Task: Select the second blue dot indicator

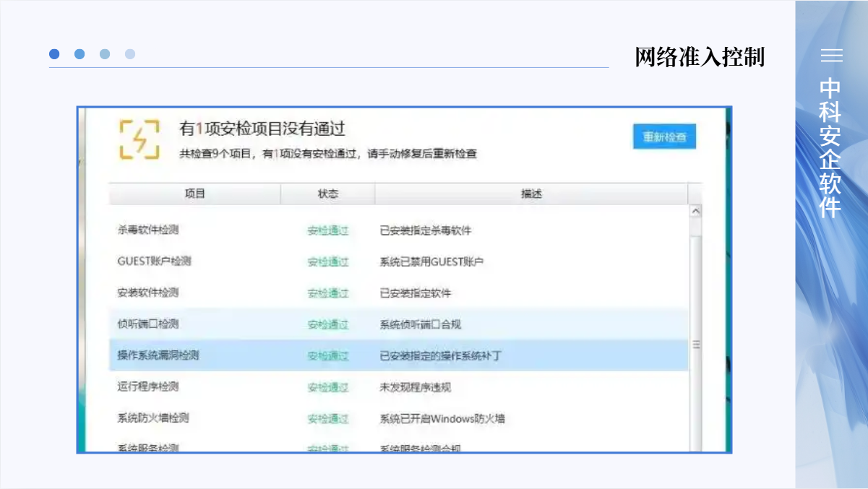Action: 80,54
